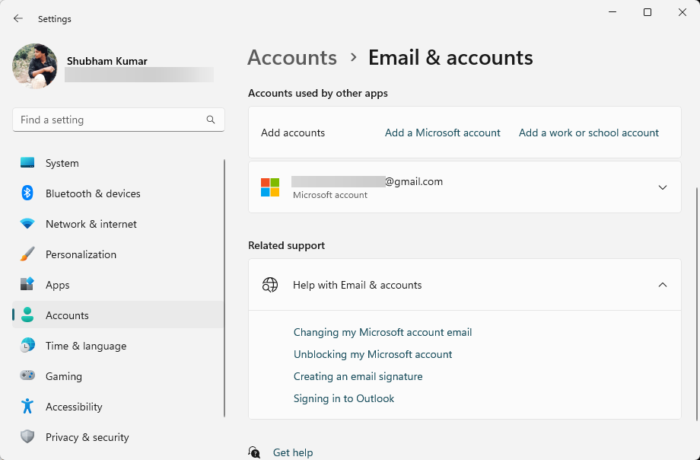Open the Get help link
Image resolution: width=700 pixels, height=460 pixels.
(x=292, y=452)
